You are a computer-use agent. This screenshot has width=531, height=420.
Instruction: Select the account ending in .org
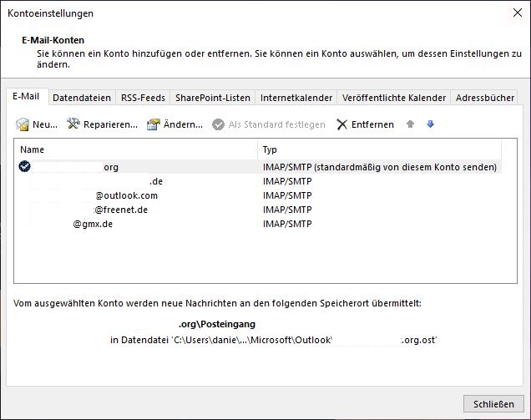click(x=260, y=167)
